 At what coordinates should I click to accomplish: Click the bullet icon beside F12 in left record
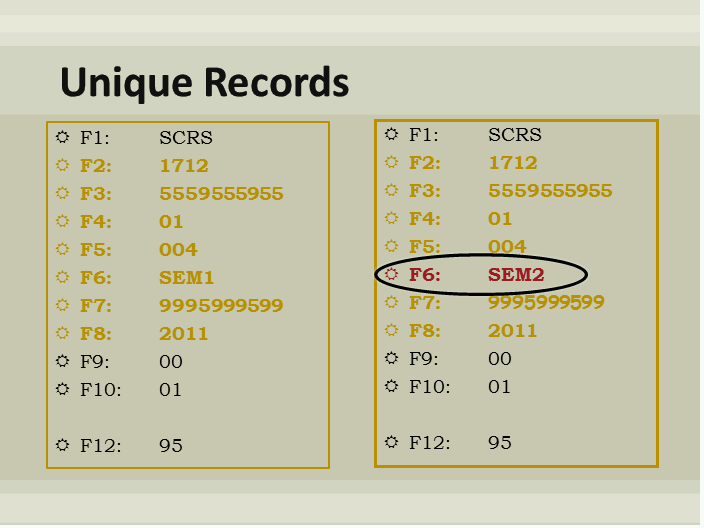[63, 445]
